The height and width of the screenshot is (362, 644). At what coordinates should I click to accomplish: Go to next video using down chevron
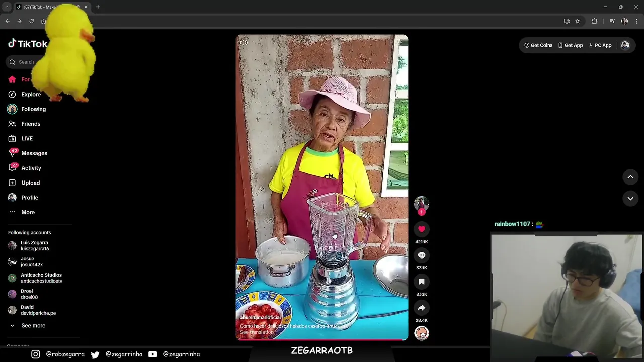coord(630,198)
